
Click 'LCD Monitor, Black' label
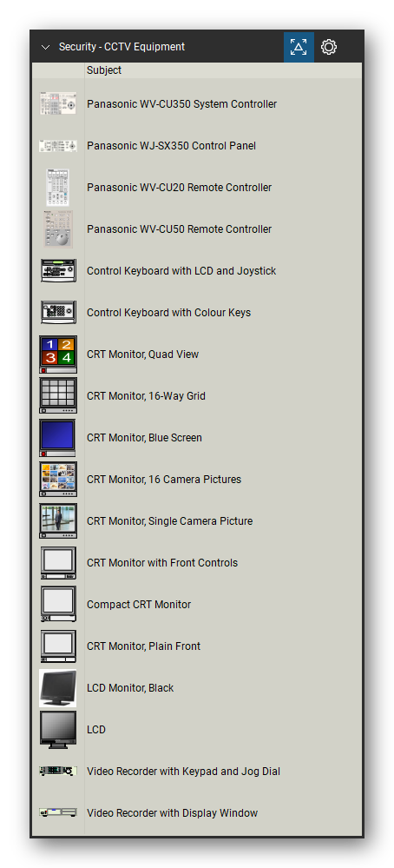click(x=130, y=688)
